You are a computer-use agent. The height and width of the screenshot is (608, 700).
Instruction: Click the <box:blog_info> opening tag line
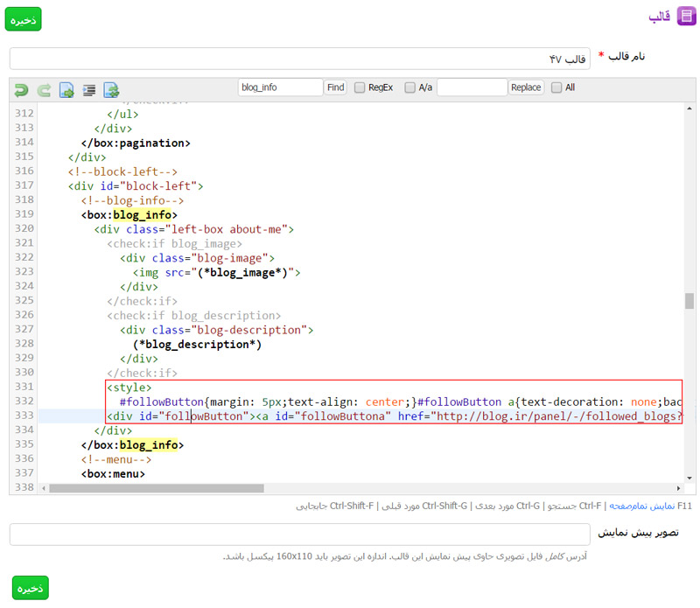point(129,215)
